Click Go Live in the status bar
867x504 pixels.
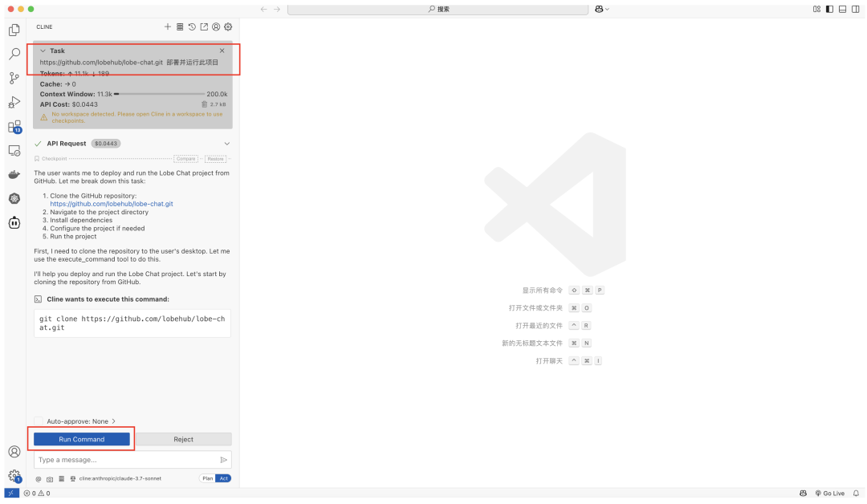[830, 493]
